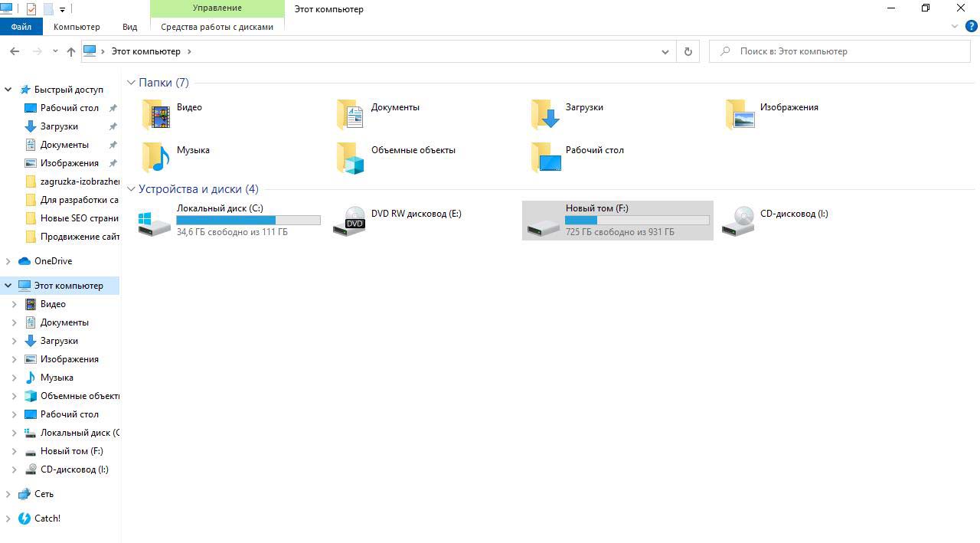Select the CD-дисковод (I:) drive icon
Viewport: 980px width, 543px height.
coord(739,221)
